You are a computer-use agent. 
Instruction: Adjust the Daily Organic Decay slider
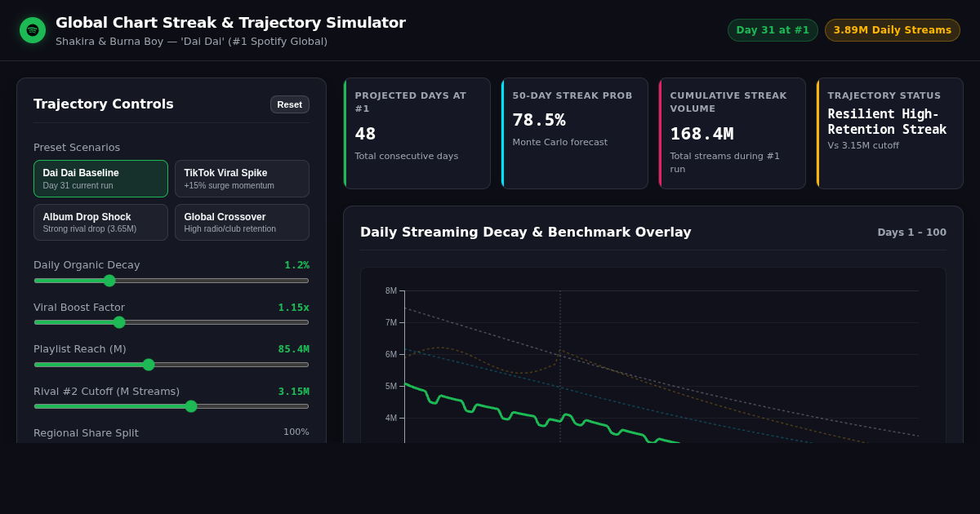[171, 281]
